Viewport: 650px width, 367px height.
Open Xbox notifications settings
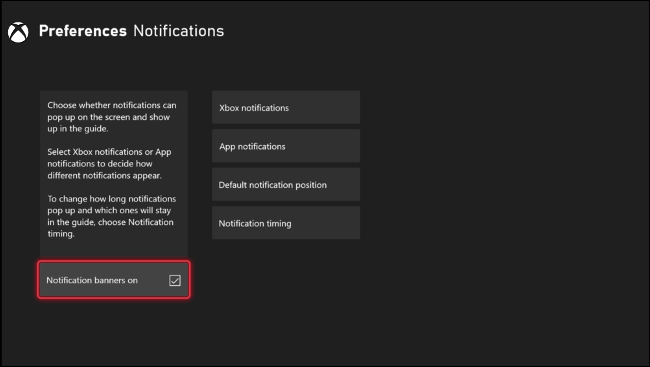pos(286,107)
